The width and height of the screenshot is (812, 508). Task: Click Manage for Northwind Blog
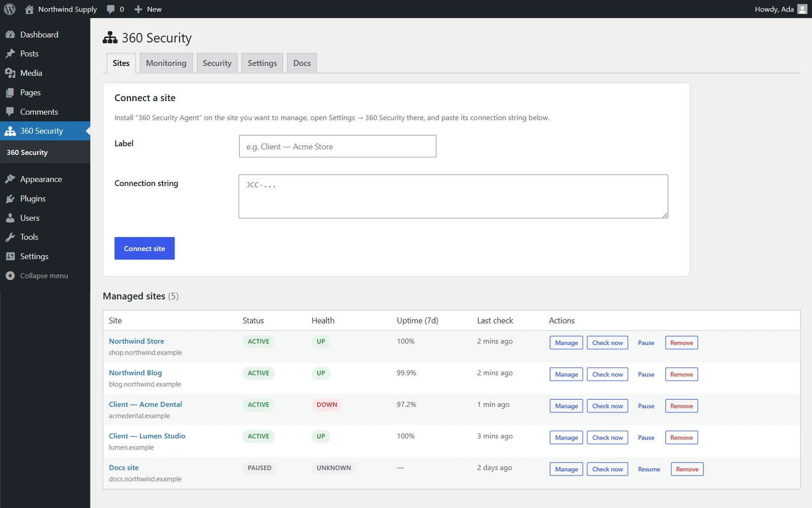566,374
